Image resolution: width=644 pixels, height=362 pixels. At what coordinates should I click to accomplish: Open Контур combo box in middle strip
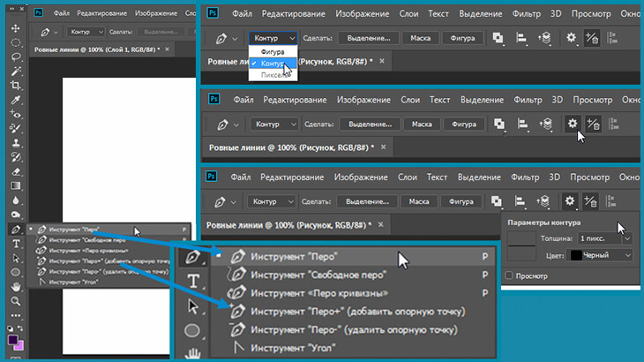coord(274,124)
